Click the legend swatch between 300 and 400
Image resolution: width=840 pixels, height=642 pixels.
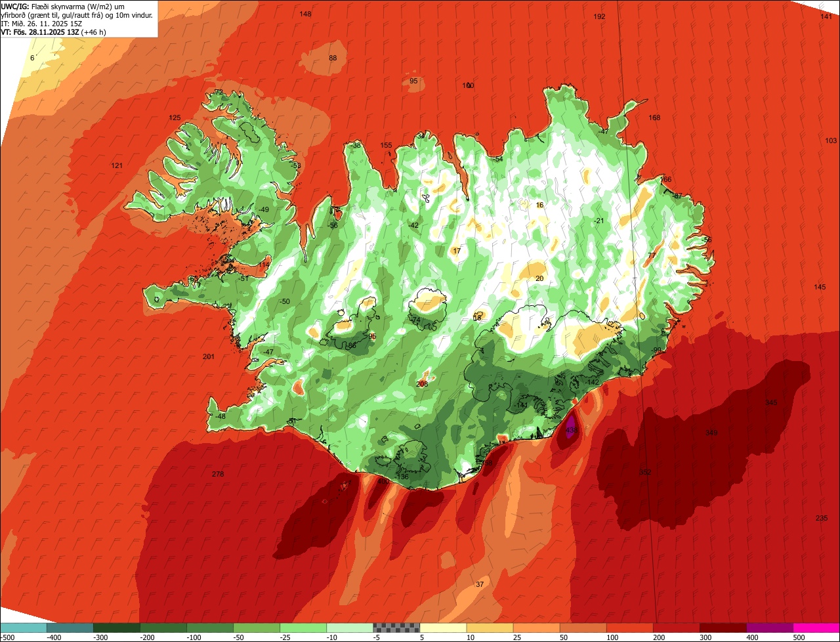point(723,628)
